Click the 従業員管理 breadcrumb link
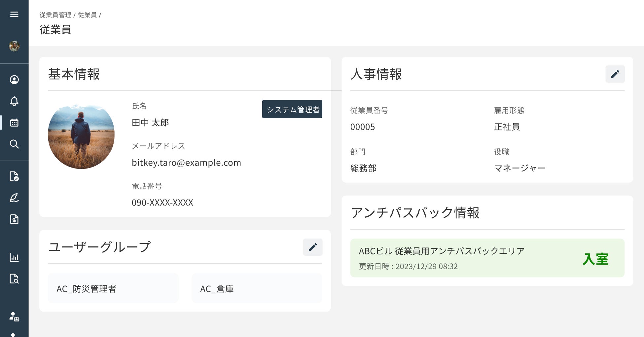 click(x=55, y=15)
